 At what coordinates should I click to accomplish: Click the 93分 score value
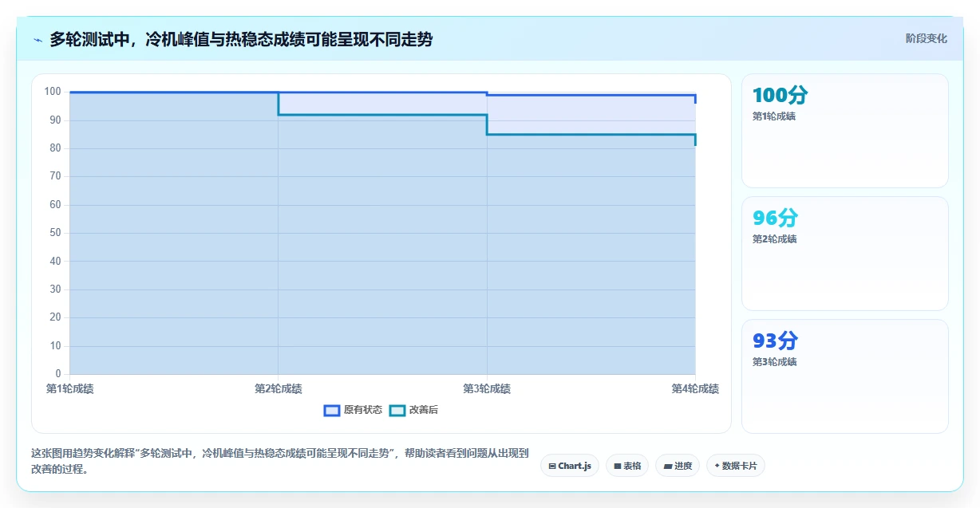point(775,341)
